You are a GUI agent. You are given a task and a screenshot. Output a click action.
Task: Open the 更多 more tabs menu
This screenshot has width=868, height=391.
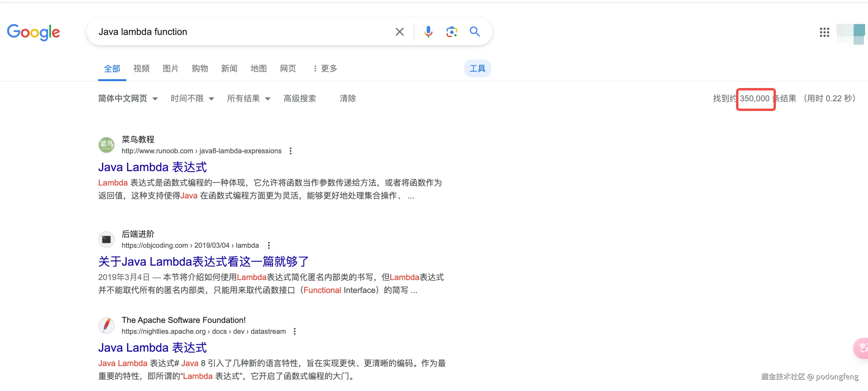click(x=325, y=68)
